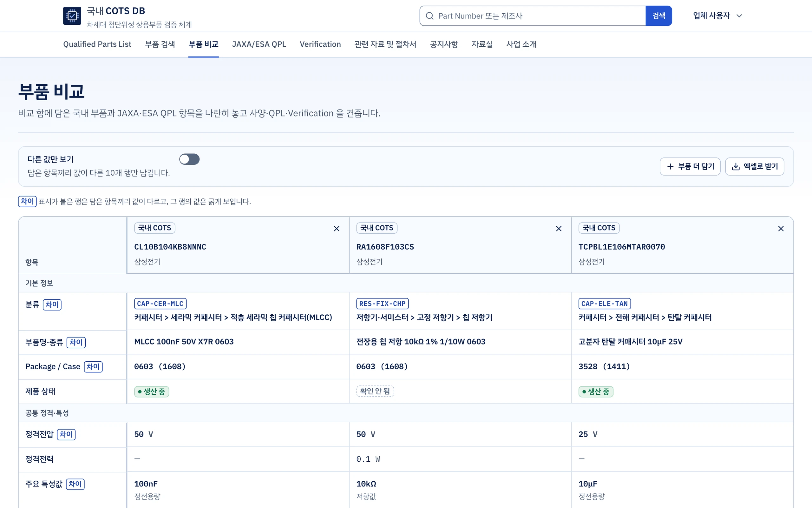Click the blue 검색 button
812x508 pixels.
coord(658,16)
